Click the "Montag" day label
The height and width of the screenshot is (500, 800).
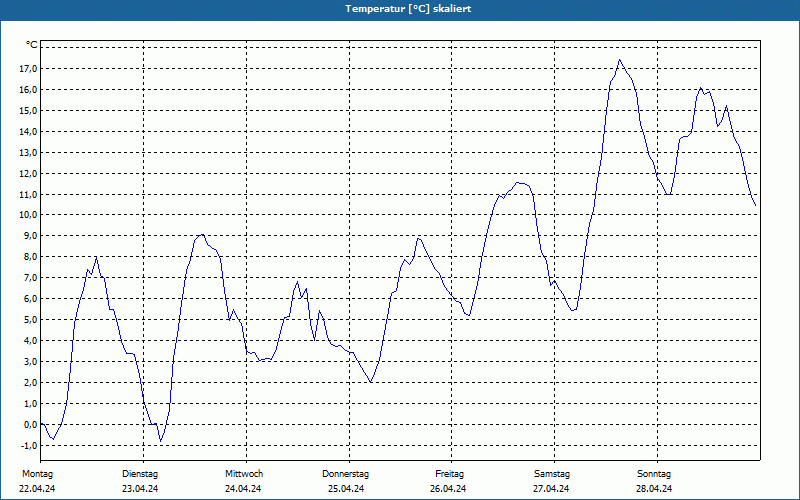[x=37, y=474]
